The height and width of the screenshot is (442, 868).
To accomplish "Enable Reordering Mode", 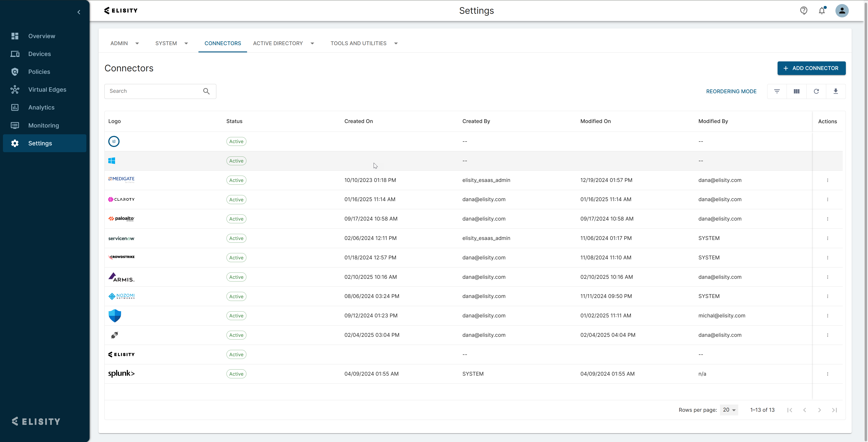I will coord(731,92).
